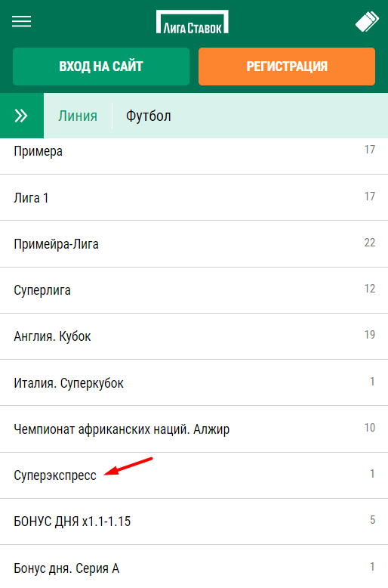The image size is (388, 588).
Task: Click ВХОД НА САЙТ button
Action: [101, 67]
